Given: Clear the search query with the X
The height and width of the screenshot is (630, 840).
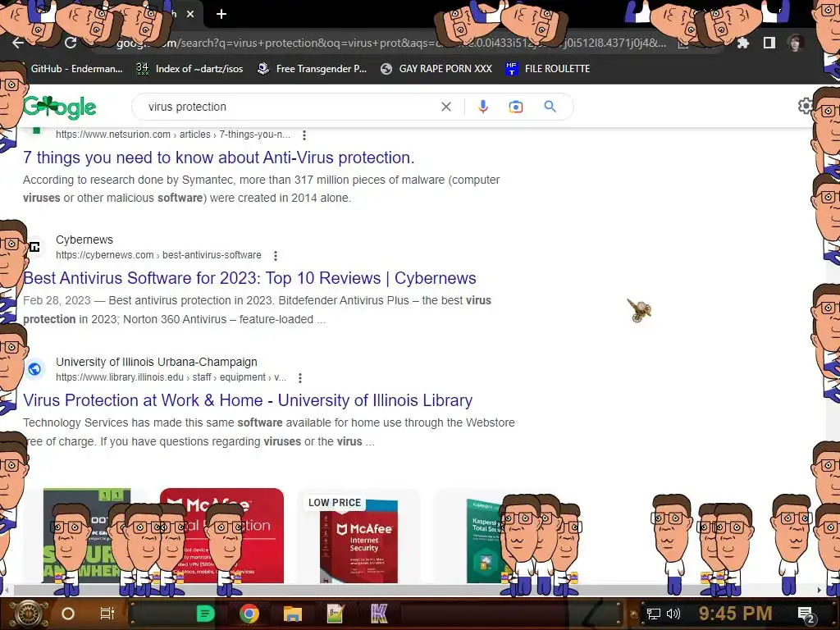Looking at the screenshot, I should [445, 107].
